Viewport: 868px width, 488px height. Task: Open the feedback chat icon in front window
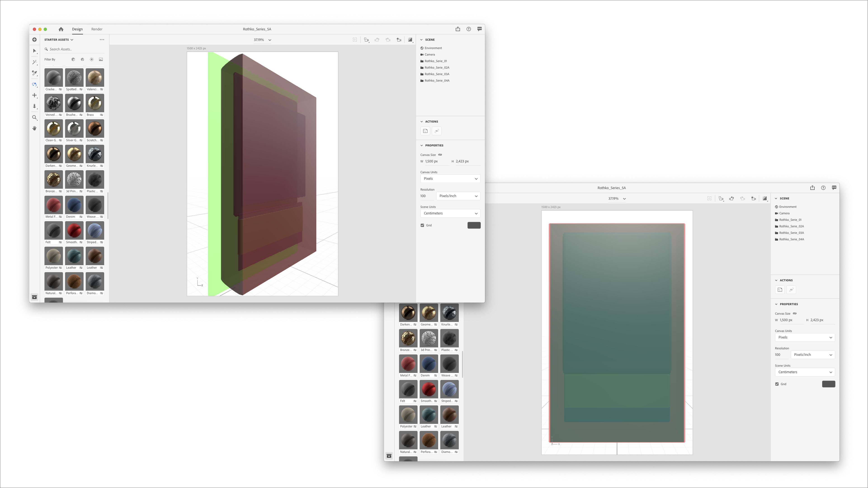[479, 29]
